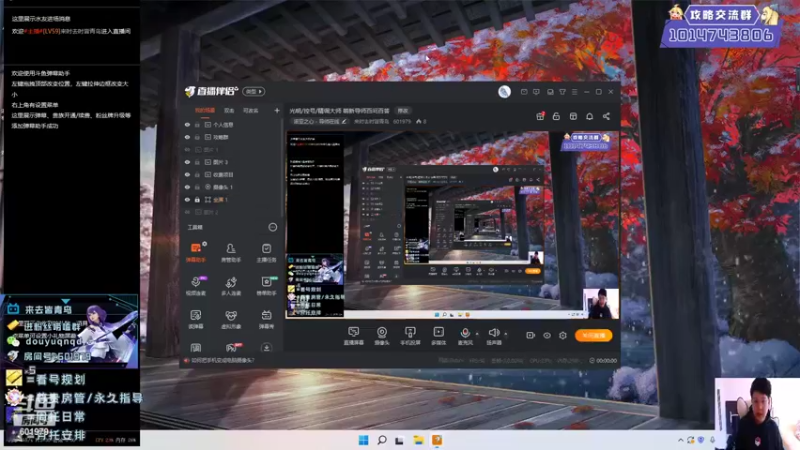
Task: Click room number 601979 text
Action: [402, 121]
